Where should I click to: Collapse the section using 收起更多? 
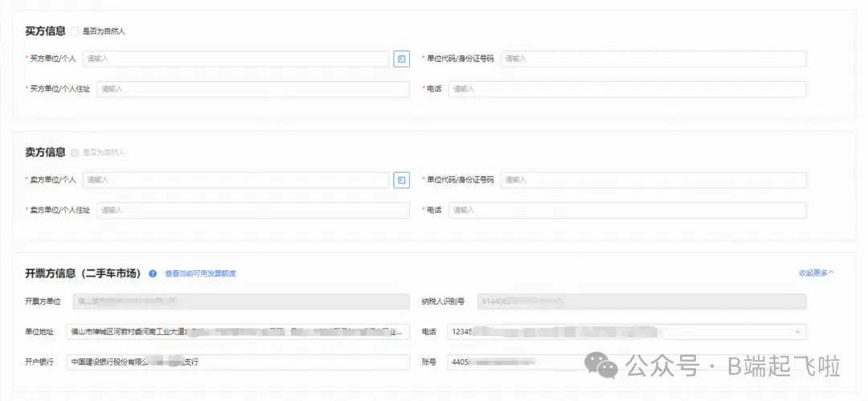[816, 273]
